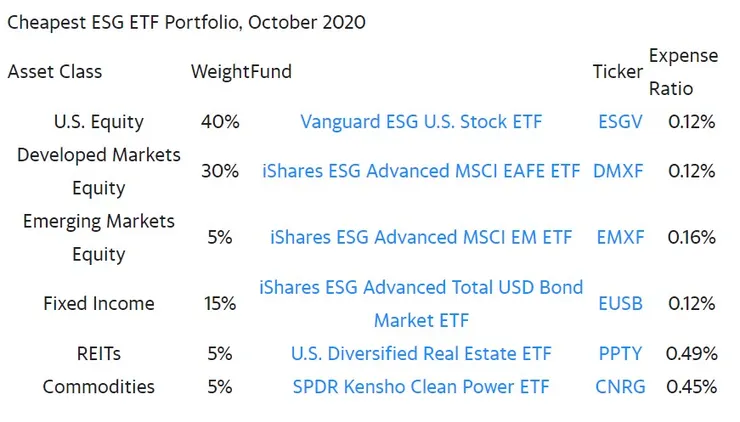This screenshot has width=740, height=422.
Task: Click the Commodities asset class cell
Action: [x=99, y=386]
